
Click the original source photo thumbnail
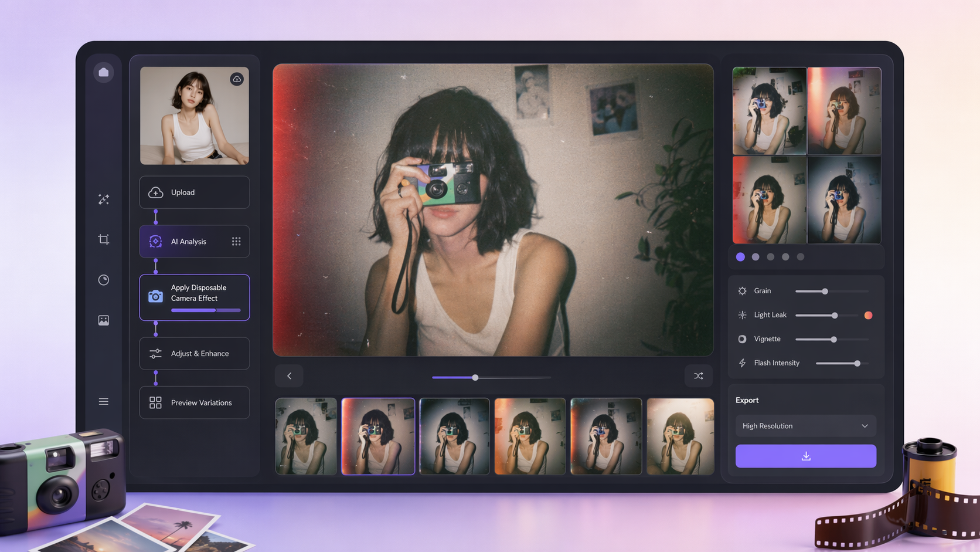[x=195, y=116]
